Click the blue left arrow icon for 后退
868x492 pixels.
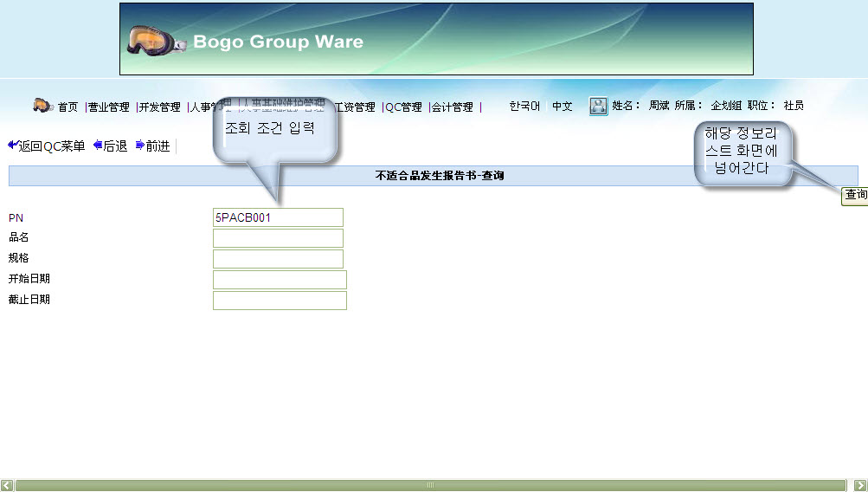pos(98,146)
